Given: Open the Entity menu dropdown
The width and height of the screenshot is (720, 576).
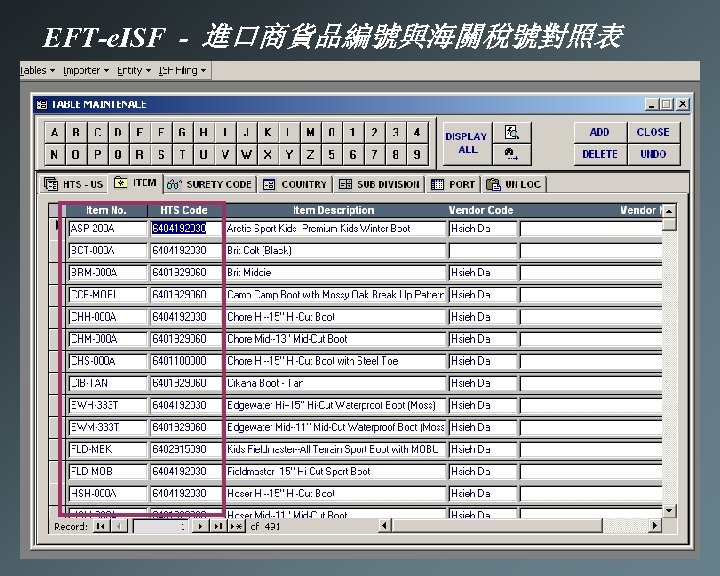Looking at the screenshot, I should (x=133, y=70).
